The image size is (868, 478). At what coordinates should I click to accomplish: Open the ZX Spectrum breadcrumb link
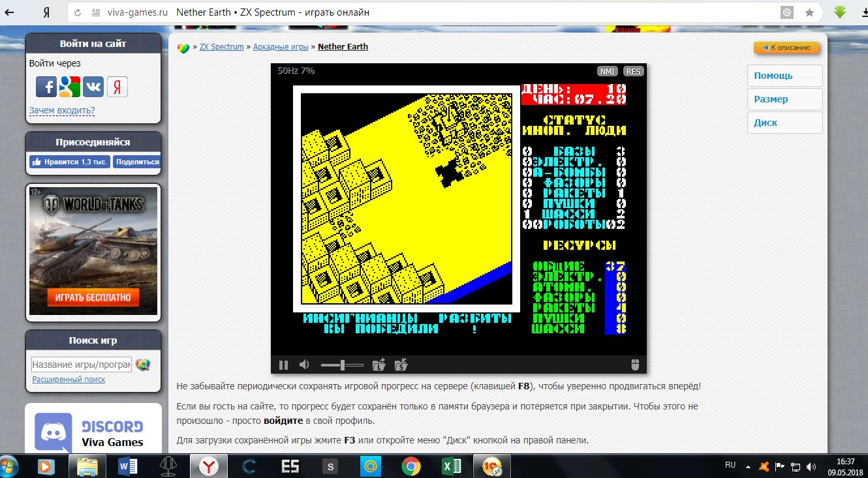pos(221,47)
